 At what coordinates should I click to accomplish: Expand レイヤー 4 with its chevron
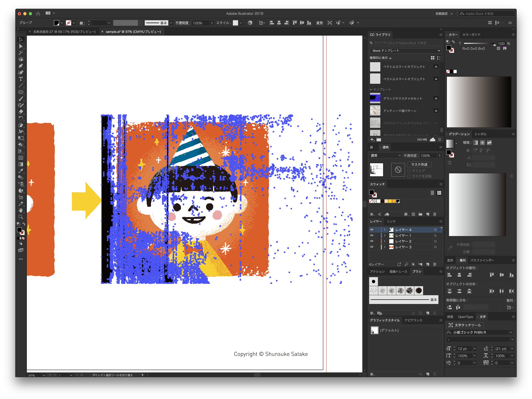click(x=385, y=230)
